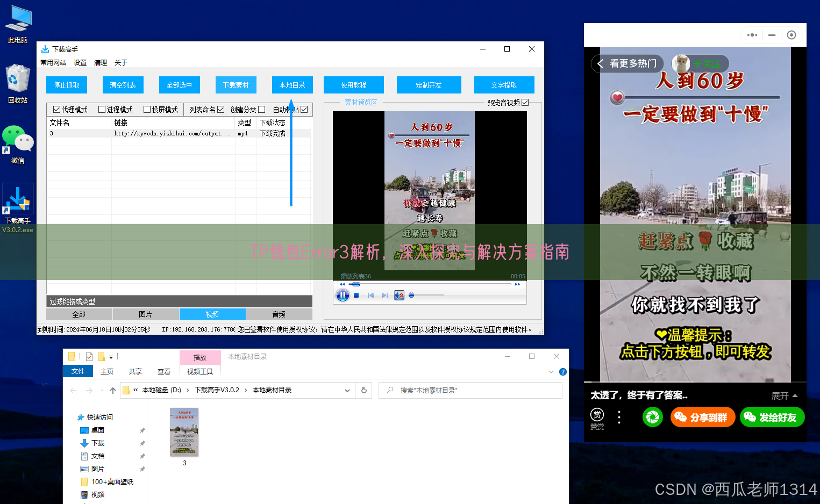Click 分享到群 orange button
820x504 pixels.
[x=703, y=417]
